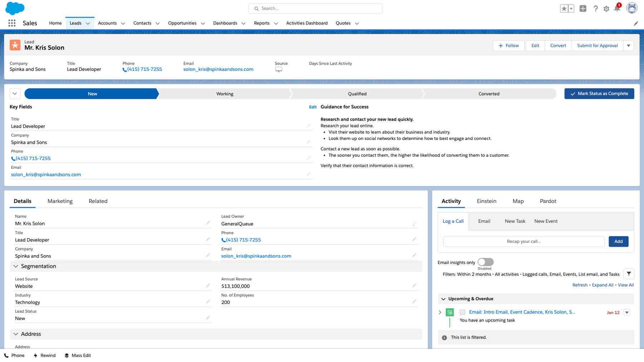
Task: Switch to Einstein tab
Action: pyautogui.click(x=487, y=201)
